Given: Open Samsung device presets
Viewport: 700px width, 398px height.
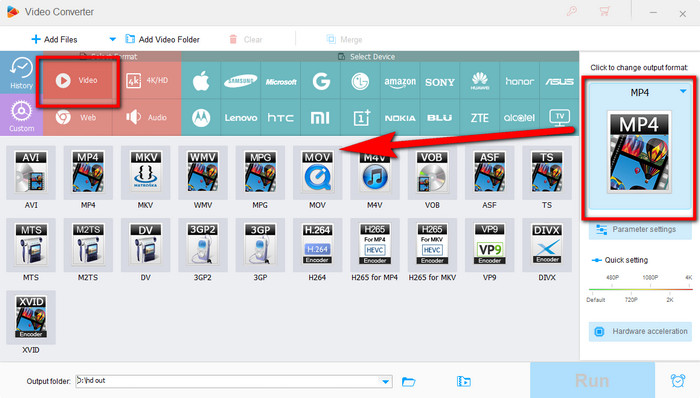Looking at the screenshot, I should pyautogui.click(x=241, y=81).
